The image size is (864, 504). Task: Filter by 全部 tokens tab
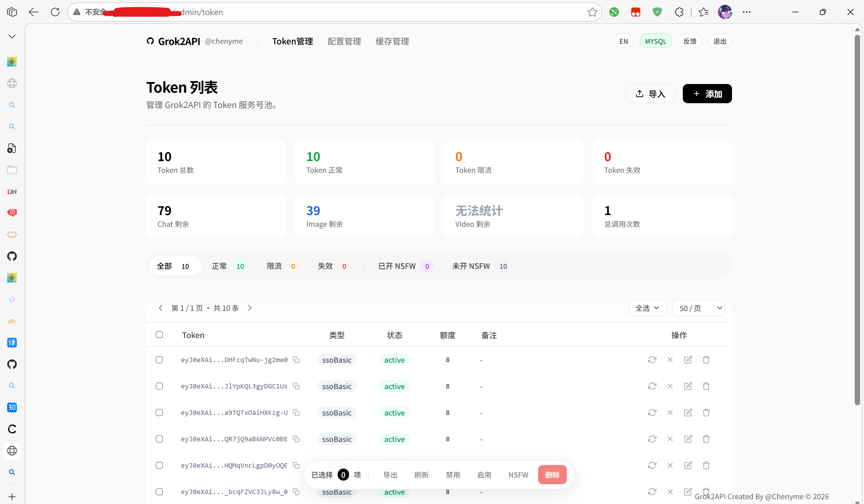click(175, 266)
